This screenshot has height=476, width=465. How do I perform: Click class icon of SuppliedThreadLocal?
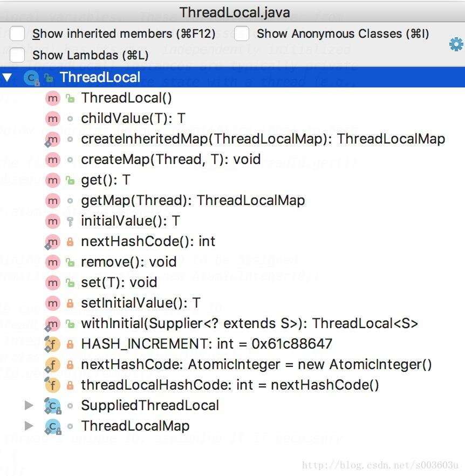coord(53,406)
